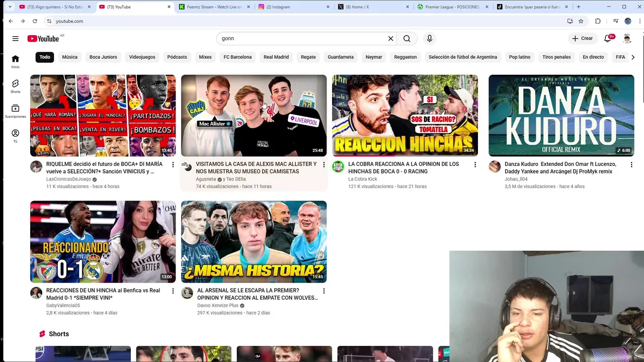Open options menu for Mac Allister video
This screenshot has width=644, height=362.
[324, 164]
